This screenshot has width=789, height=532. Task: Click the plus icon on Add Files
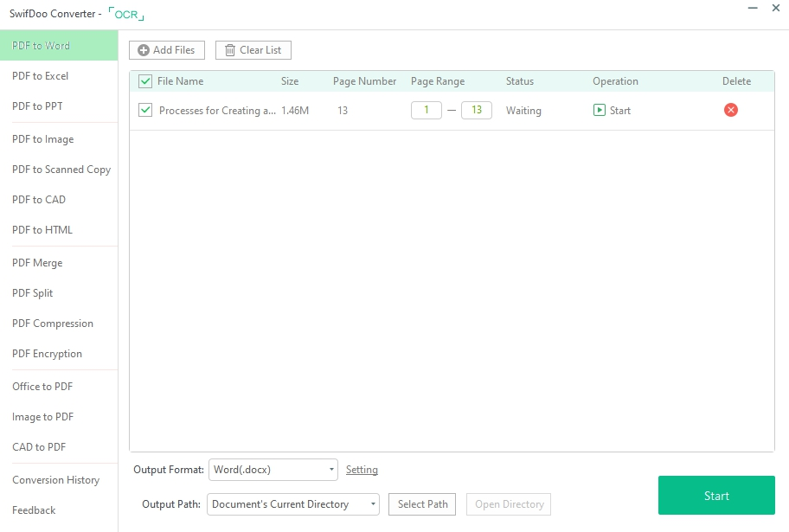pyautogui.click(x=144, y=50)
